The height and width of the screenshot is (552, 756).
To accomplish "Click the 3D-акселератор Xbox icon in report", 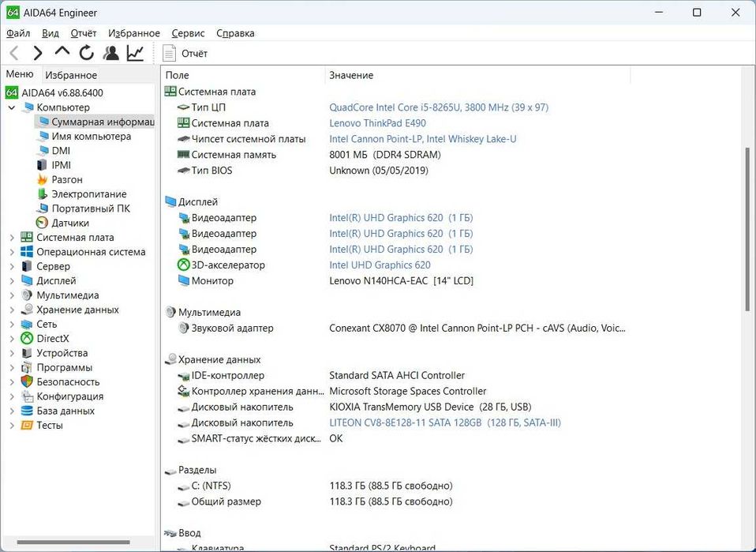I will coord(184,265).
